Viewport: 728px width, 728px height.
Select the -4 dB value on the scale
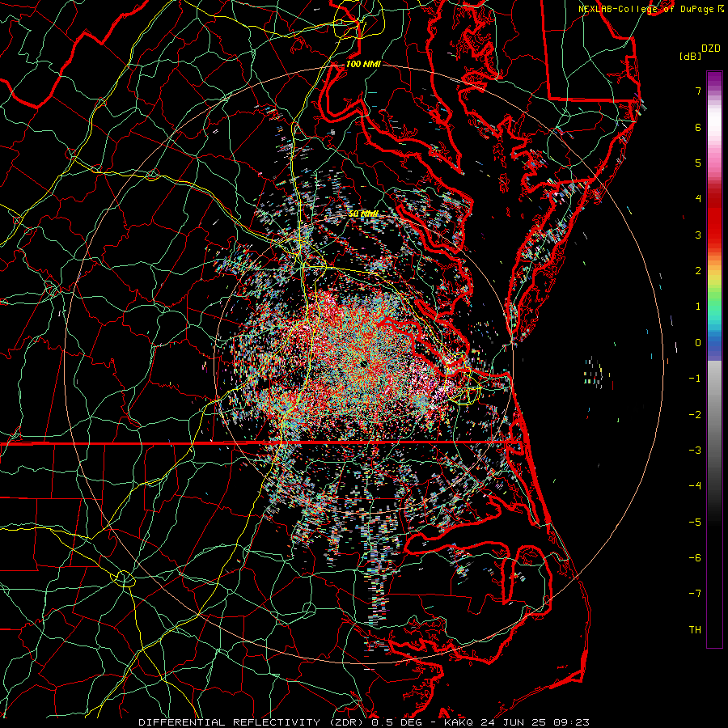click(x=695, y=486)
